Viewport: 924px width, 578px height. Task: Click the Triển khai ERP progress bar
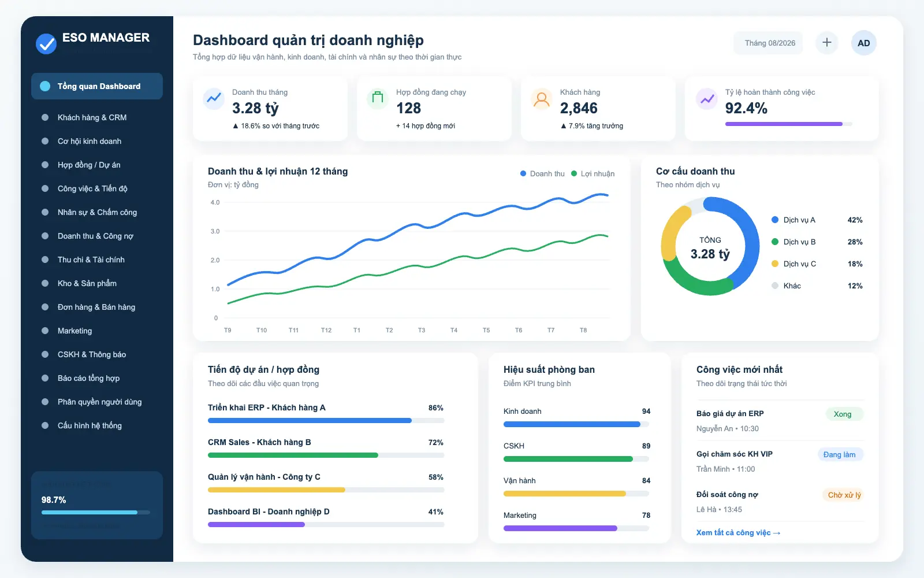pos(326,421)
